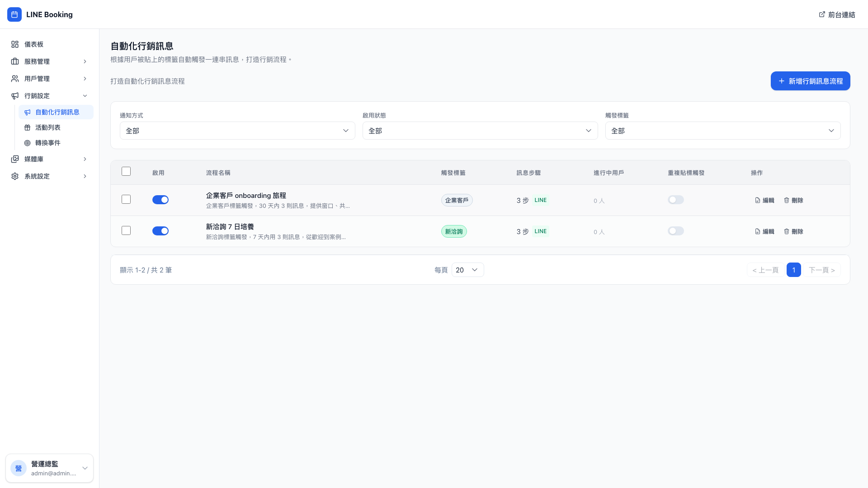The height and width of the screenshot is (488, 868).
Task: Open the 啟用狀態 filter dropdown
Action: coord(480,131)
